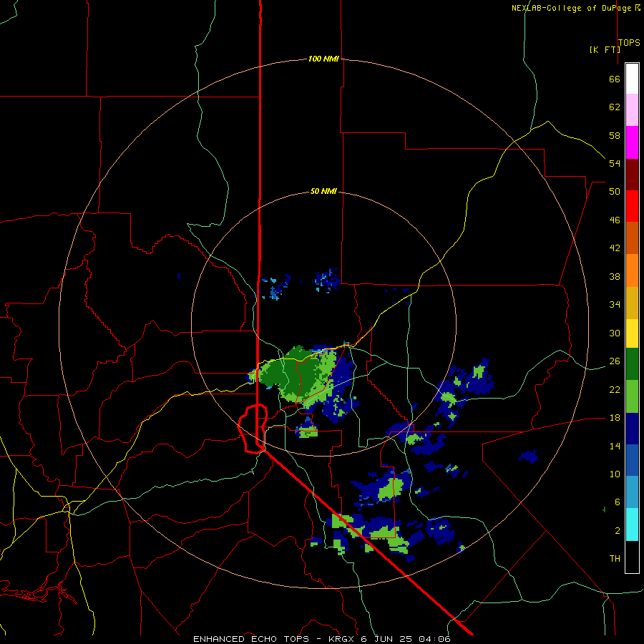Click the "50 NMI" range ring label
Image resolution: width=644 pixels, height=644 pixels.
(323, 191)
